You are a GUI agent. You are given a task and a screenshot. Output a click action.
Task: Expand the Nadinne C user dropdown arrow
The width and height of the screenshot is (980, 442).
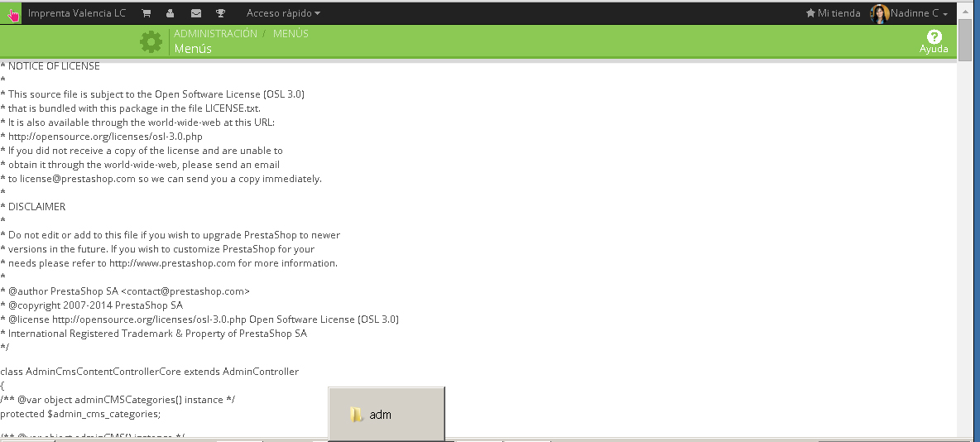(945, 14)
